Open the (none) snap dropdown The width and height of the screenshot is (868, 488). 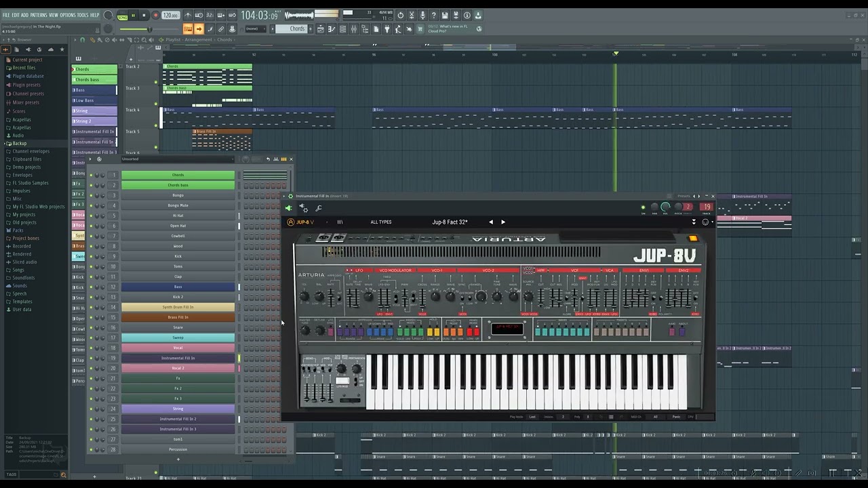pyautogui.click(x=254, y=29)
